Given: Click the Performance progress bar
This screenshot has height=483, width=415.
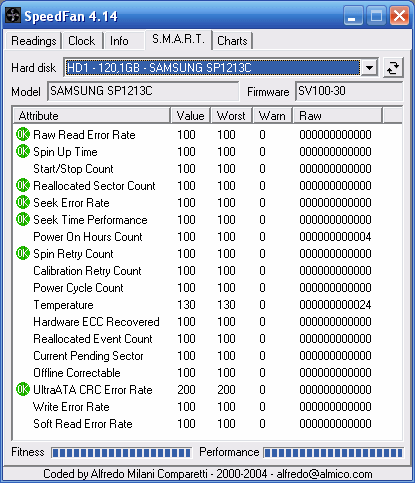Looking at the screenshot, I should click(x=333, y=453).
